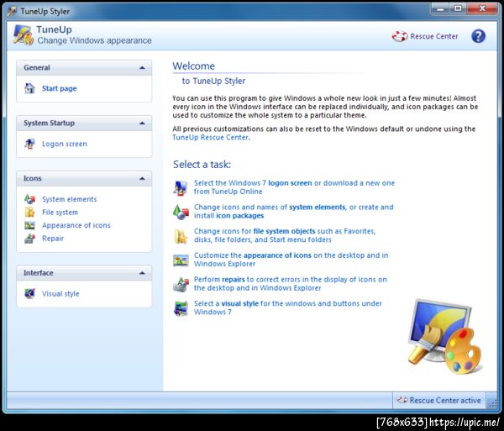Viewport: 504px width, 431px height.
Task: Go to System elements
Action: (69, 199)
